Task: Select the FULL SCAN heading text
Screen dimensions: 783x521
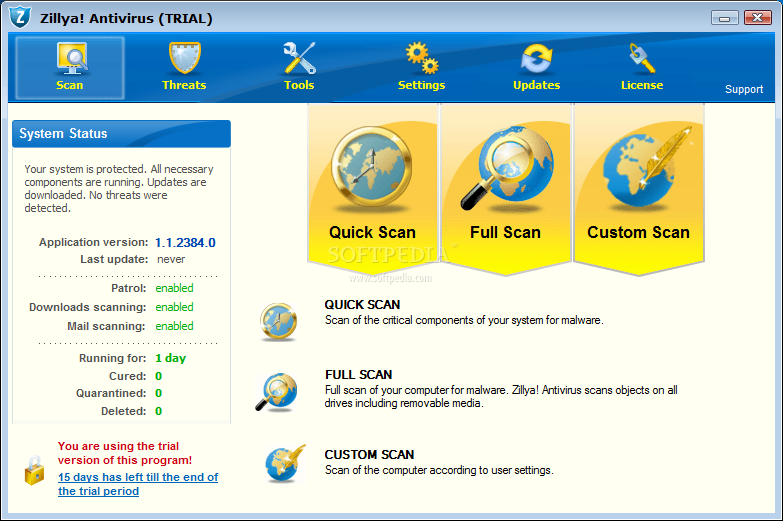Action: tap(359, 375)
